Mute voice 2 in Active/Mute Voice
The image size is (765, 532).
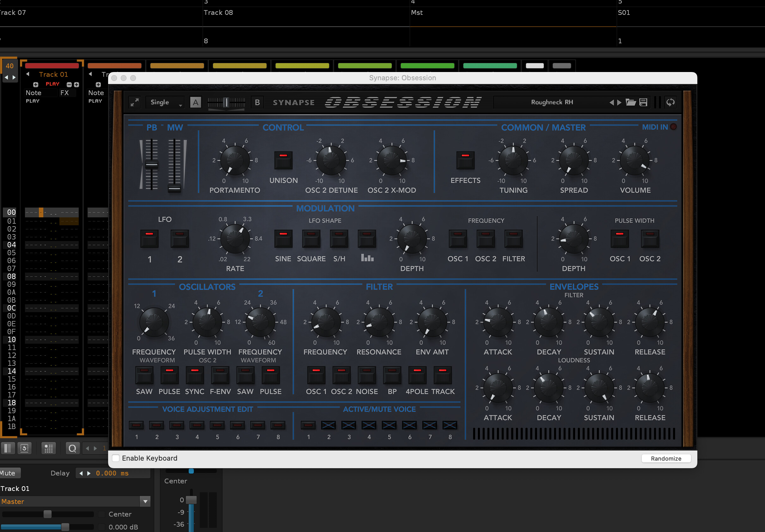coord(328,425)
